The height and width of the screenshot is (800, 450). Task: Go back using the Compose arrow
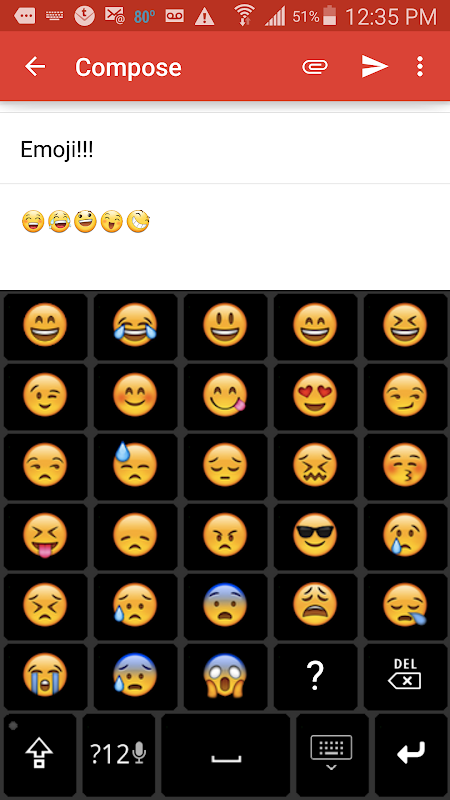35,67
